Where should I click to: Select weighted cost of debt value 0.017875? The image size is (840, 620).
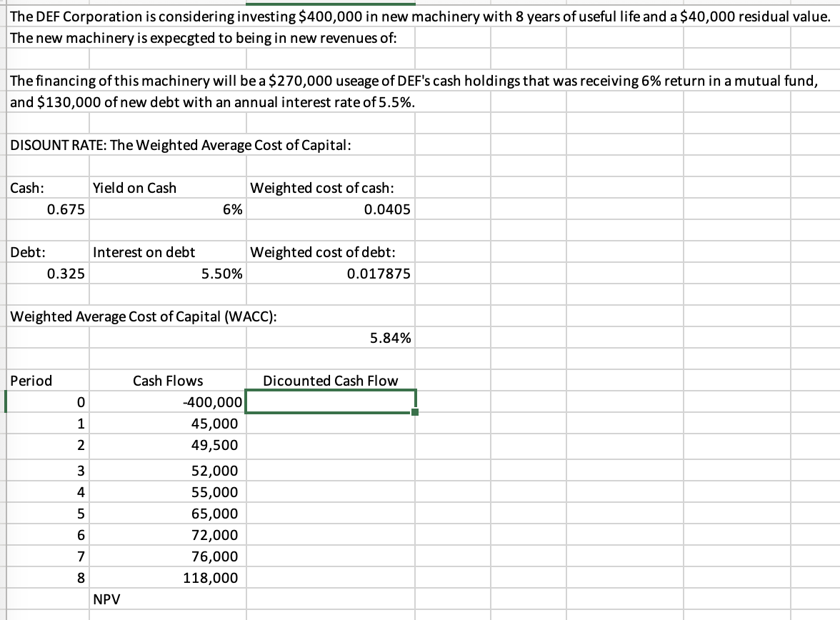[x=331, y=274]
